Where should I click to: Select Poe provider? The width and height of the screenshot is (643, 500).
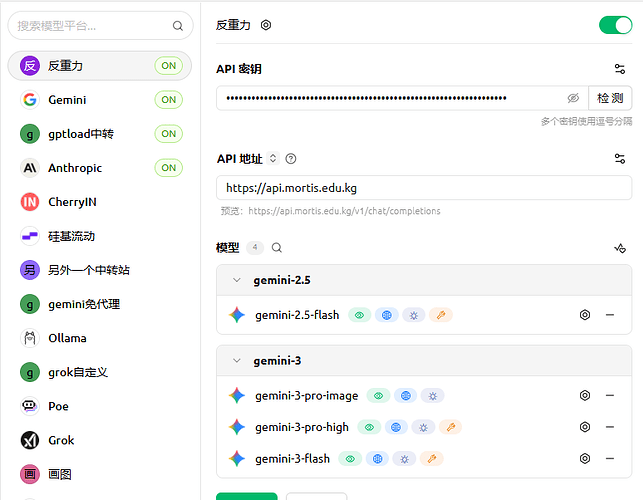pyautogui.click(x=100, y=406)
